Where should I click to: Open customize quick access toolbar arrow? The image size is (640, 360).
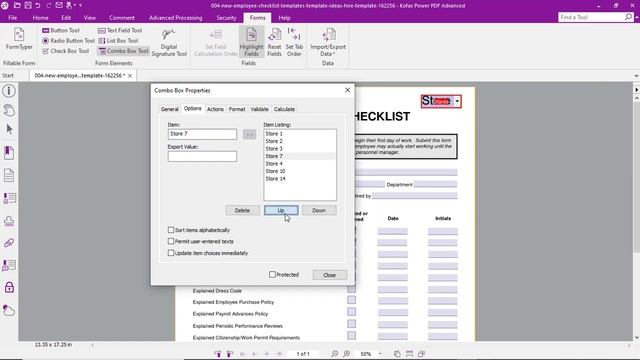(x=80, y=5)
